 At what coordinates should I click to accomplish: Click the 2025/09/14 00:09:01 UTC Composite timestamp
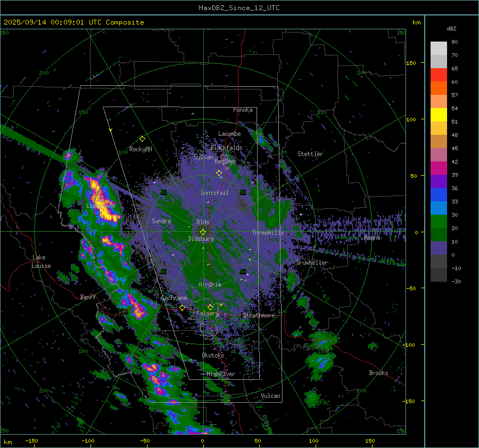pyautogui.click(x=73, y=22)
